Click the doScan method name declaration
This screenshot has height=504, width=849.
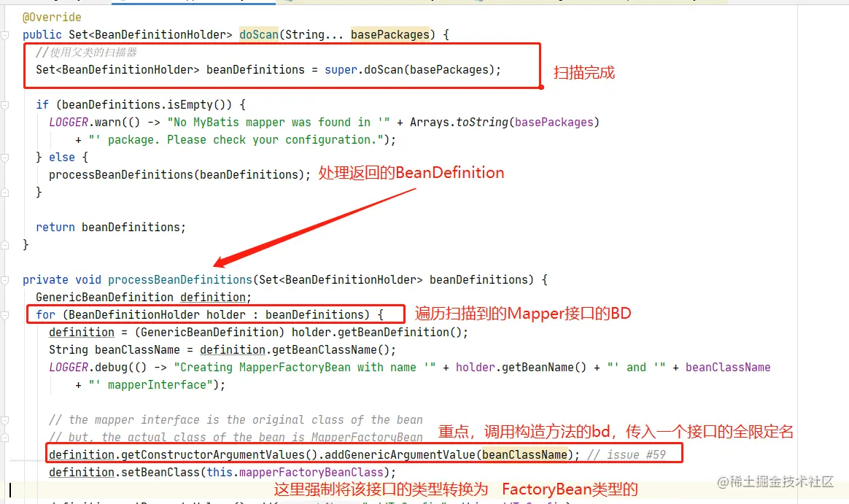pyautogui.click(x=259, y=35)
